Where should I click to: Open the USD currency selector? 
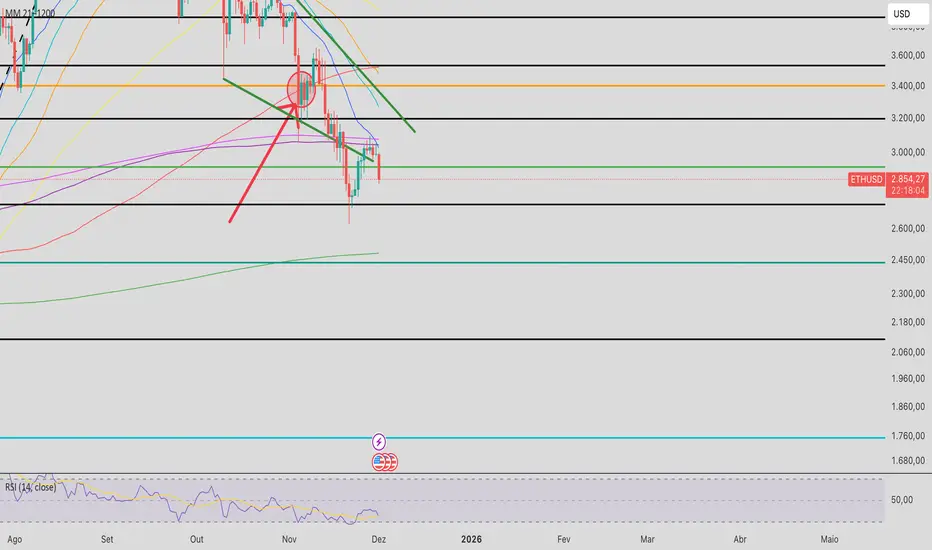(908, 14)
